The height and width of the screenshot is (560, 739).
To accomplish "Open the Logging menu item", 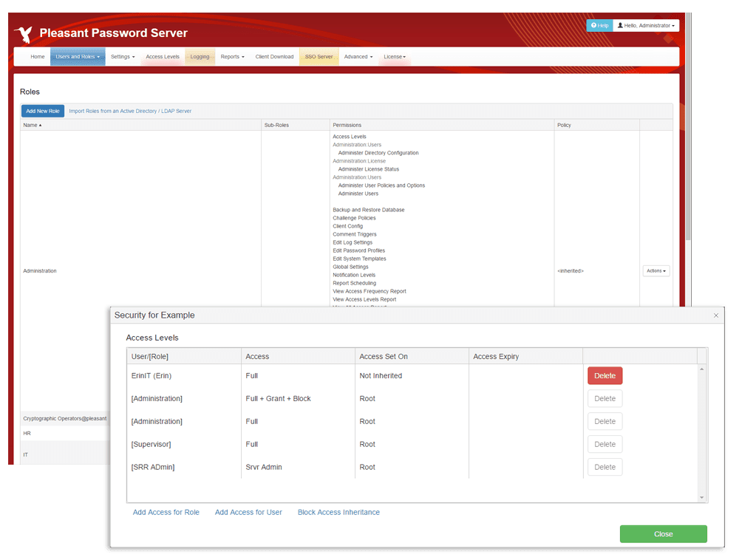I will point(200,57).
